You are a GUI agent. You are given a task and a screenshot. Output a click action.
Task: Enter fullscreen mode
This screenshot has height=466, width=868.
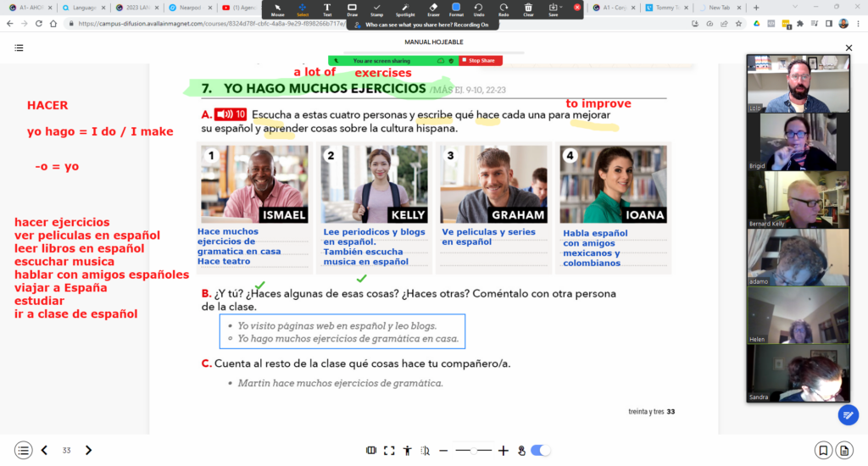389,451
